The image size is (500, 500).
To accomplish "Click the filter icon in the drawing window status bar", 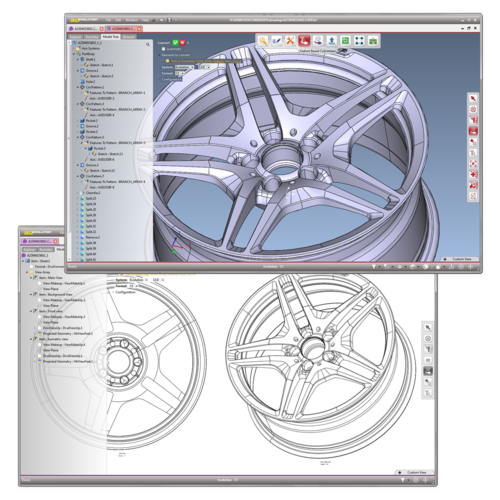I will pos(403,480).
